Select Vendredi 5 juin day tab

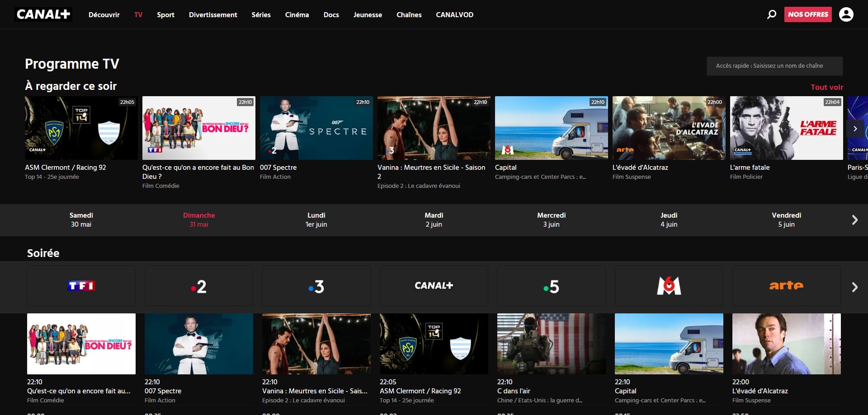pos(787,220)
